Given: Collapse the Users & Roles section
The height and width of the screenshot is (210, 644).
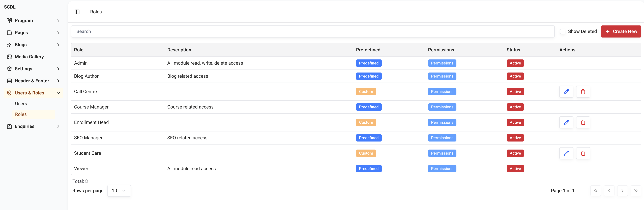Looking at the screenshot, I should click(x=58, y=93).
